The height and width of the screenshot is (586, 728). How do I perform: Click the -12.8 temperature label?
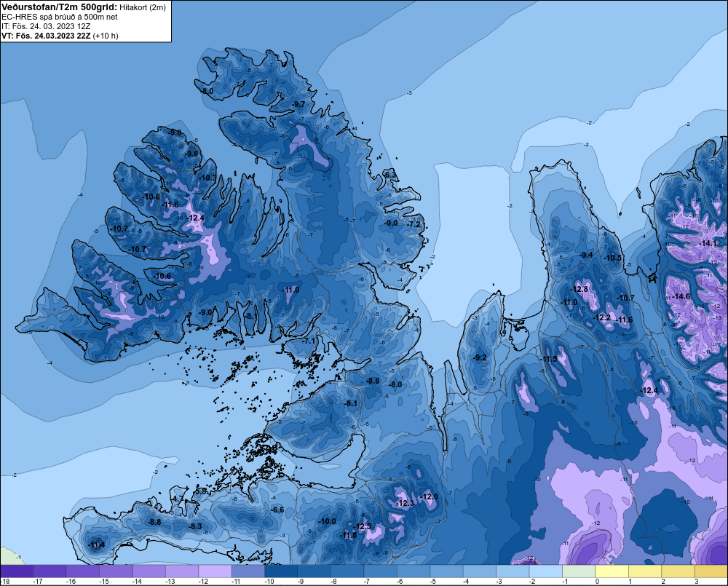coord(579,289)
